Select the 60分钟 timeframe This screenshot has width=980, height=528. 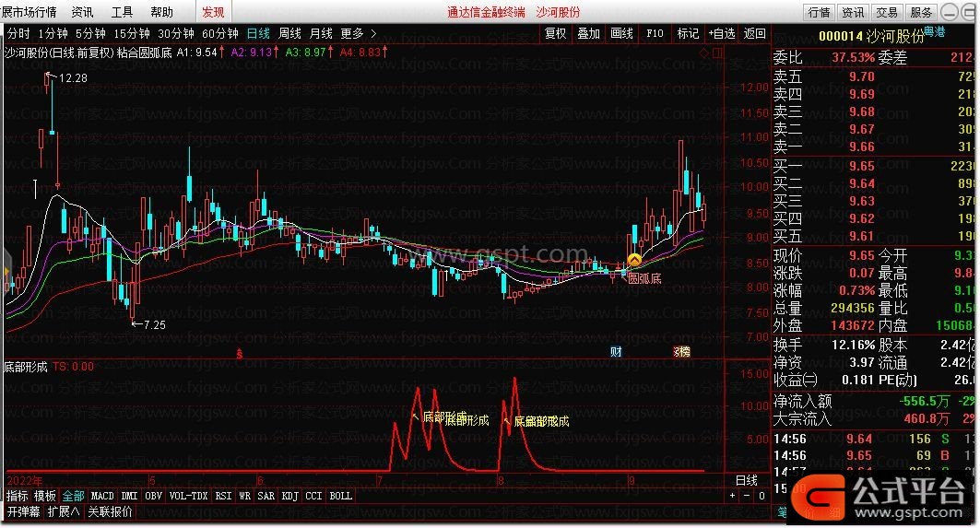(x=220, y=33)
